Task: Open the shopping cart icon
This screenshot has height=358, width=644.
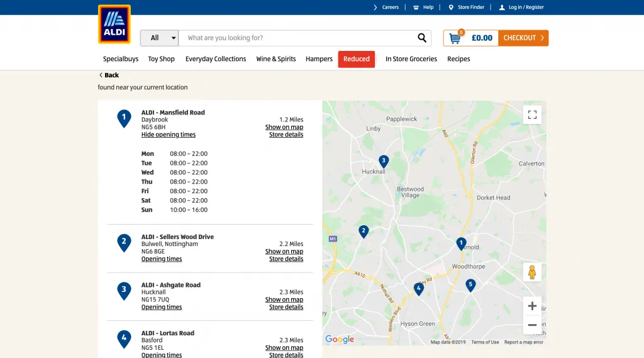Action: tap(455, 38)
